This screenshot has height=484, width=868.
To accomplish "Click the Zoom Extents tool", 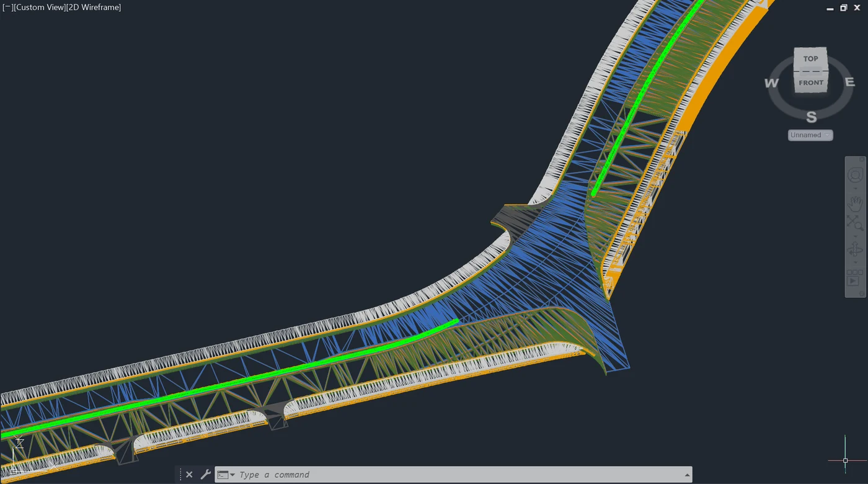I will tap(855, 222).
